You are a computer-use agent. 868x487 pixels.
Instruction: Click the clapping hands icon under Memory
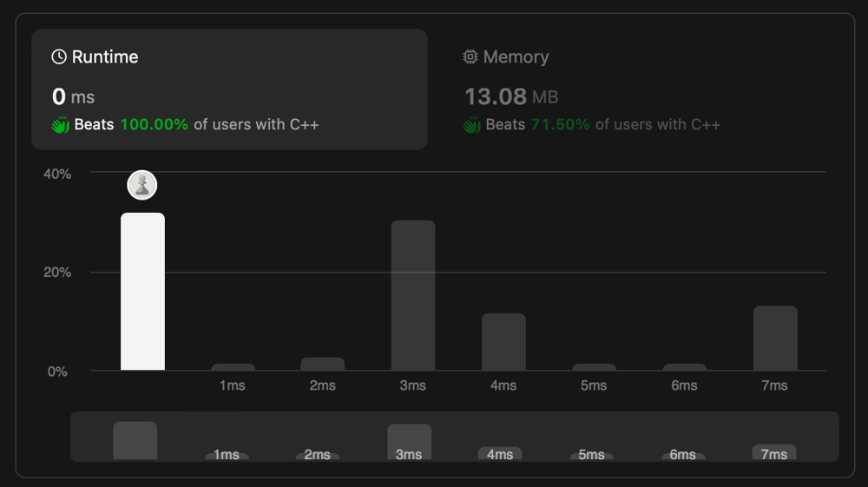coord(471,124)
